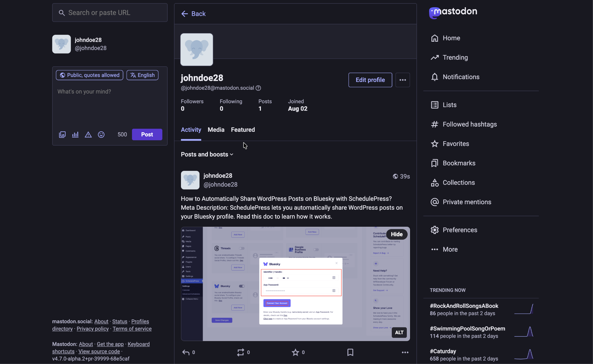
Task: Expand Posts and boosts filter
Action: [207, 155]
